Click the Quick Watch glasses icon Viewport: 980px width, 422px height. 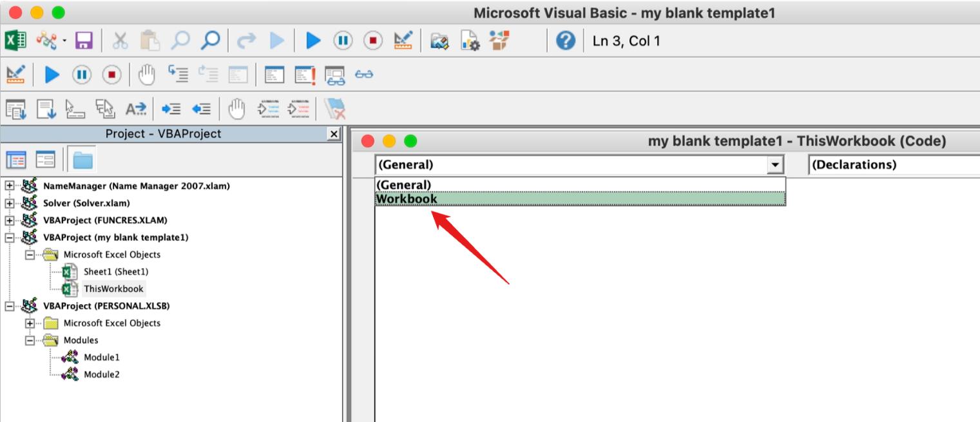pyautogui.click(x=364, y=75)
